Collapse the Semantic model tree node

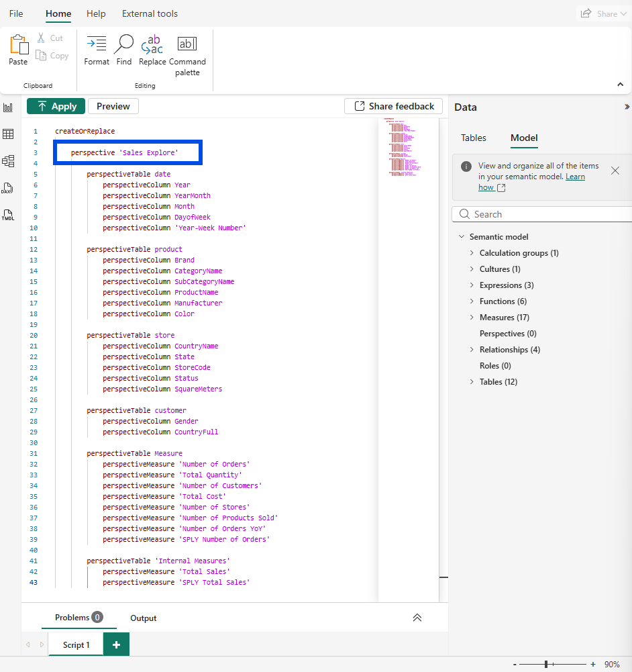pyautogui.click(x=462, y=236)
